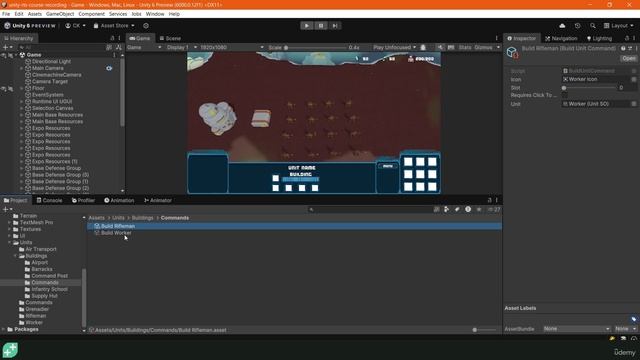Image resolution: width=640 pixels, height=360 pixels.
Task: Toggle the Inspector panel lock icon
Action: 627,38
